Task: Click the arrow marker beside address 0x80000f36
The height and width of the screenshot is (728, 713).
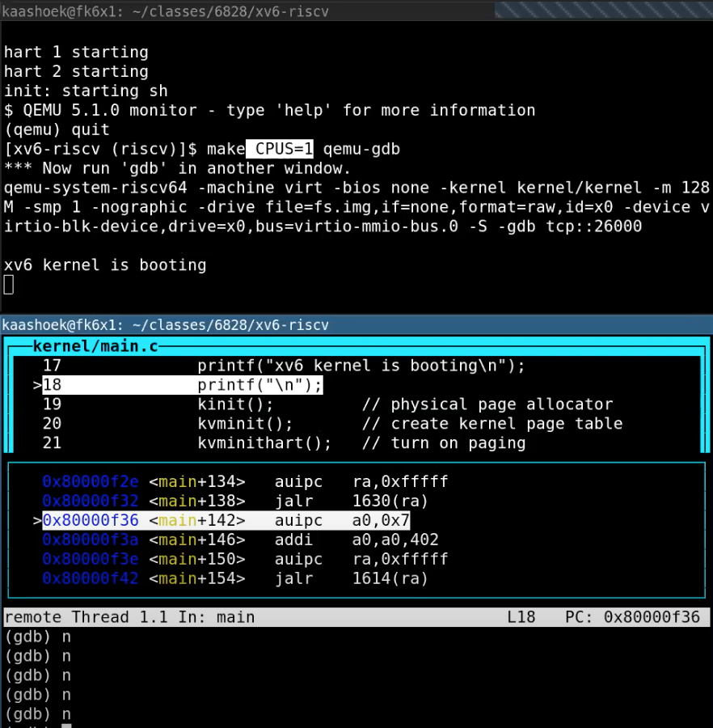Action: (37, 520)
